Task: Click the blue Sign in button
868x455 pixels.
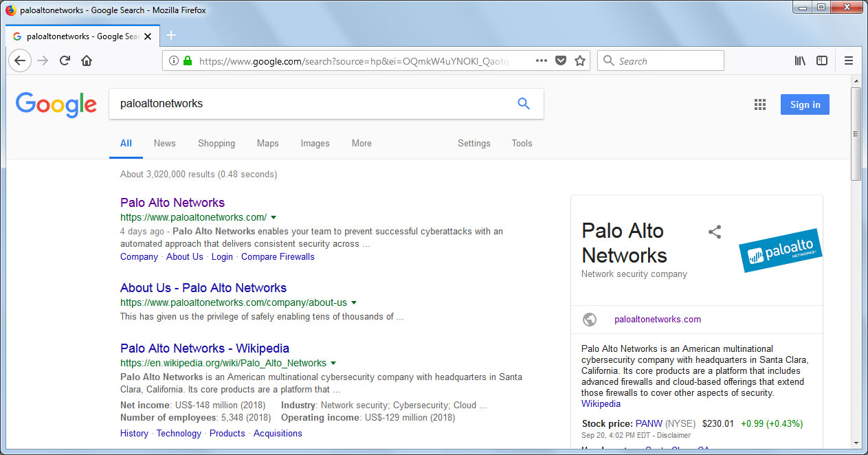Action: point(805,104)
